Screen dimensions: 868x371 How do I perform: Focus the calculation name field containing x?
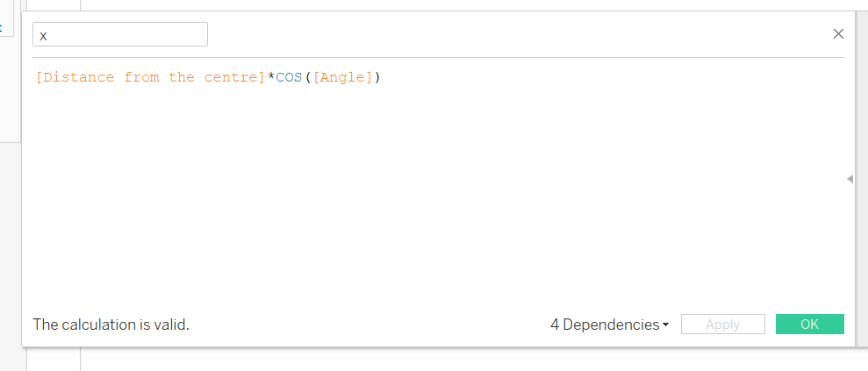[x=120, y=34]
